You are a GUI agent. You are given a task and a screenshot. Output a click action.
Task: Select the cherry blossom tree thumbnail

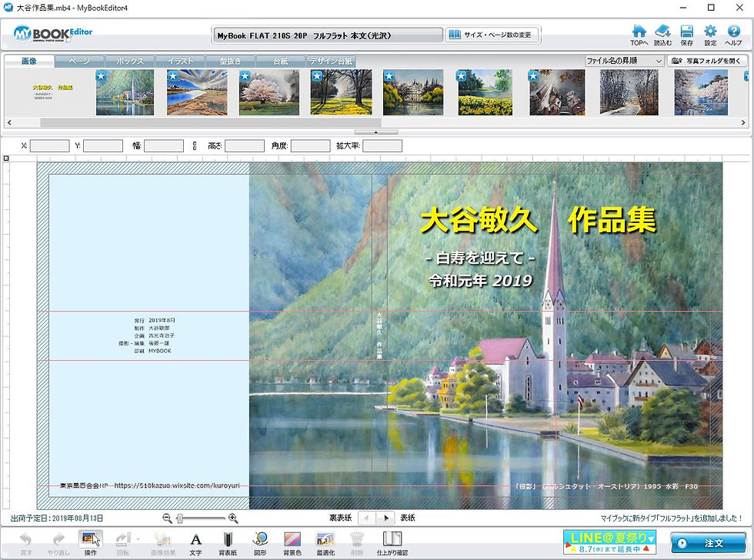coord(269,92)
